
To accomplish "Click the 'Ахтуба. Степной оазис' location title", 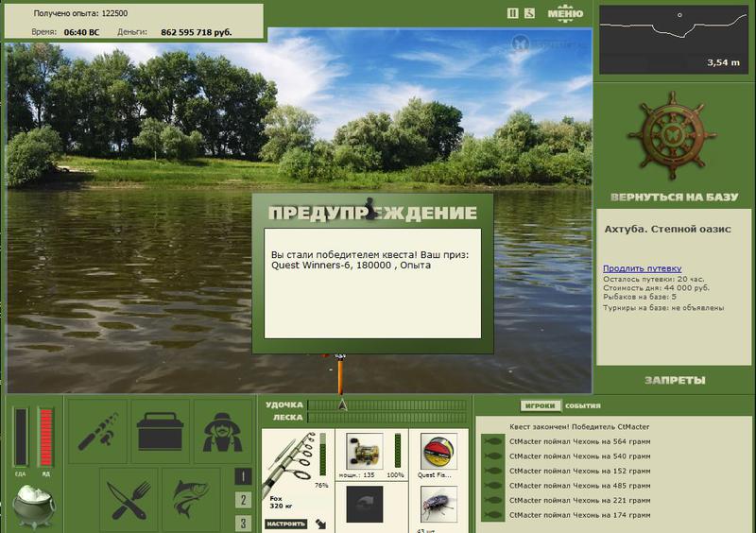I will pos(668,229).
